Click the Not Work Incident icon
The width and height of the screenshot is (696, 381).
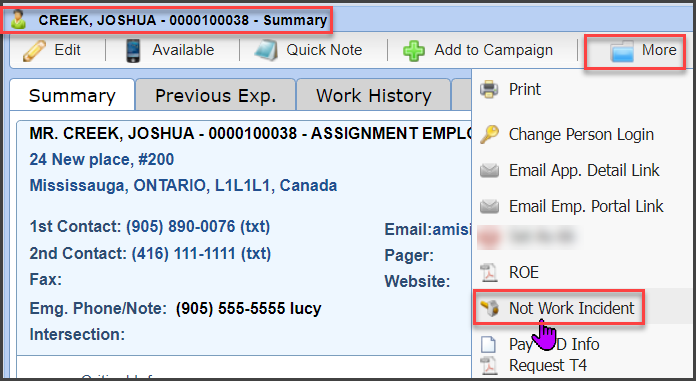(x=490, y=308)
